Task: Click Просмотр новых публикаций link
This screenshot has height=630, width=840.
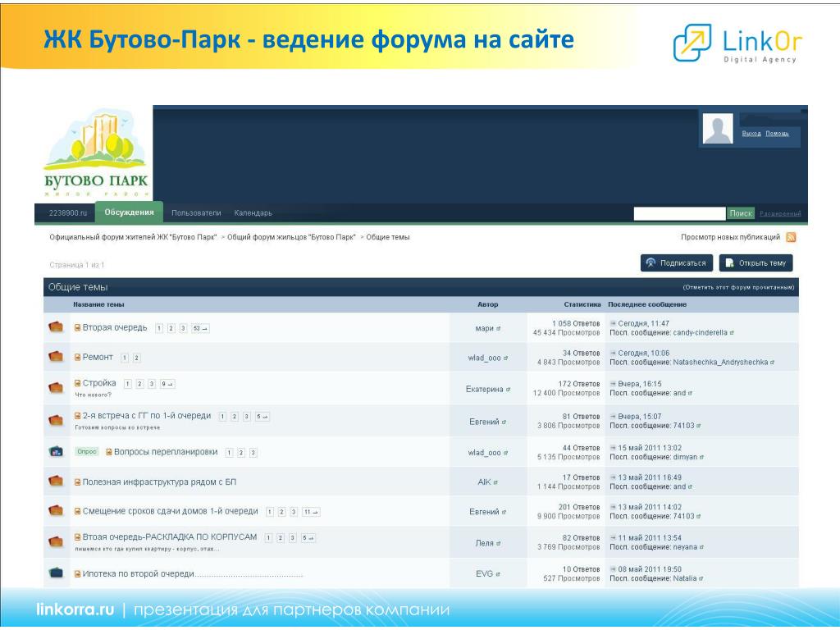Action: pos(730,237)
